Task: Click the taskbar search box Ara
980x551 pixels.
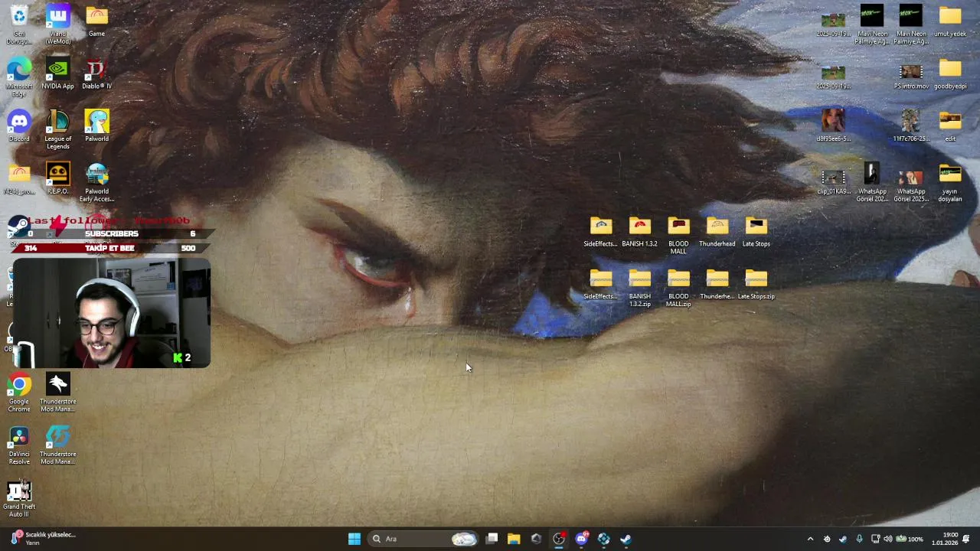Action: pos(423,539)
